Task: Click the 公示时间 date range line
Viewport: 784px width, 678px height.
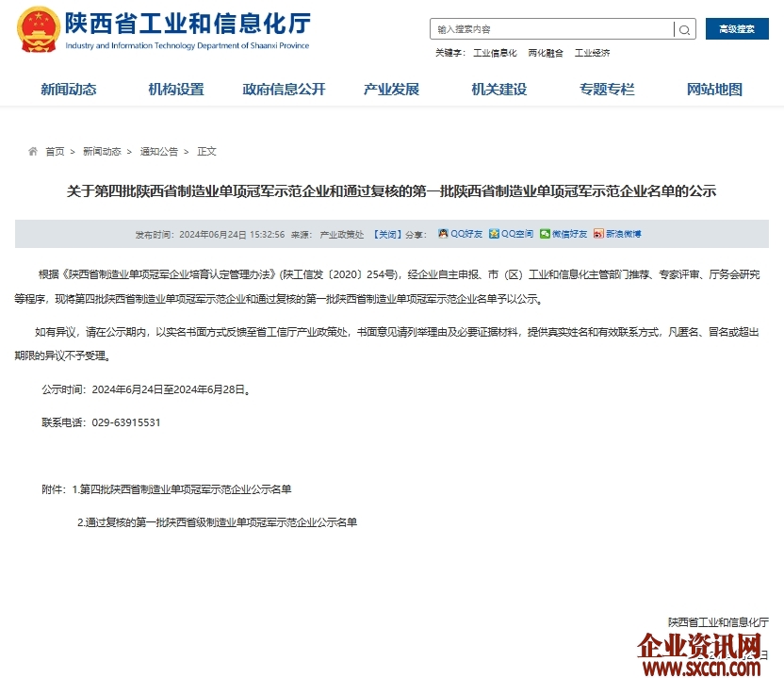Action: click(146, 389)
